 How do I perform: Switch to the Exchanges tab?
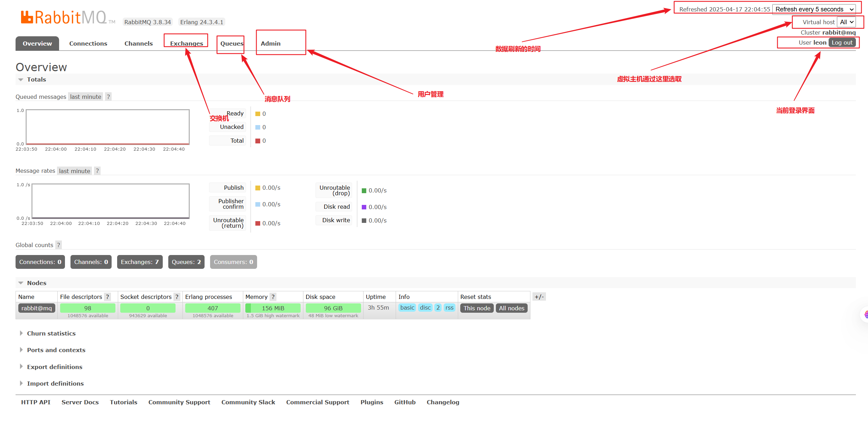point(186,44)
